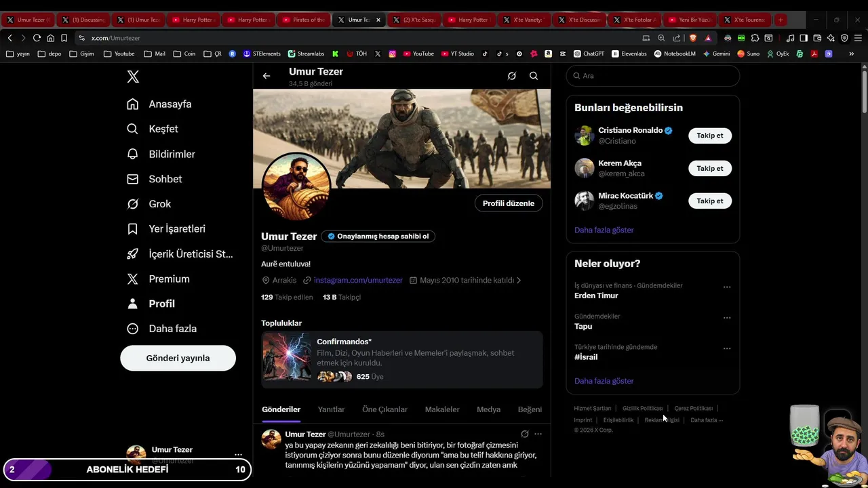Switch to the Makaleler tab
This screenshot has height=488, width=868.
tap(442, 409)
